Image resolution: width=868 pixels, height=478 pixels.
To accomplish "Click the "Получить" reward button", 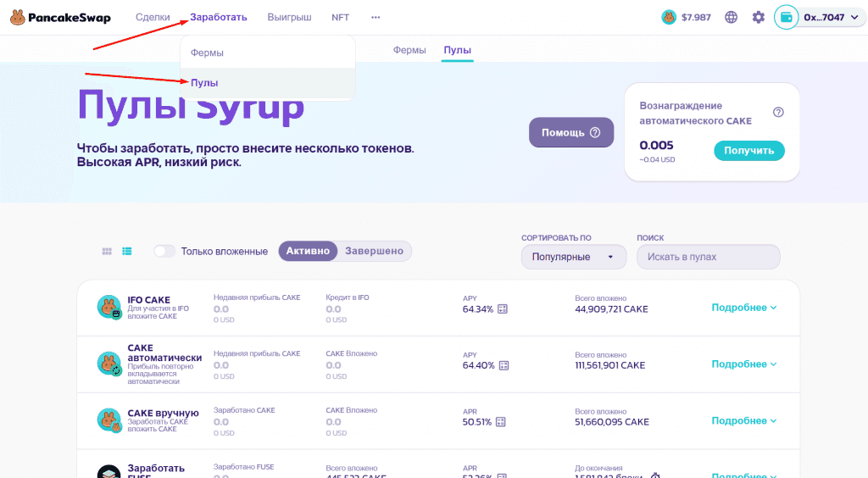I will (749, 151).
